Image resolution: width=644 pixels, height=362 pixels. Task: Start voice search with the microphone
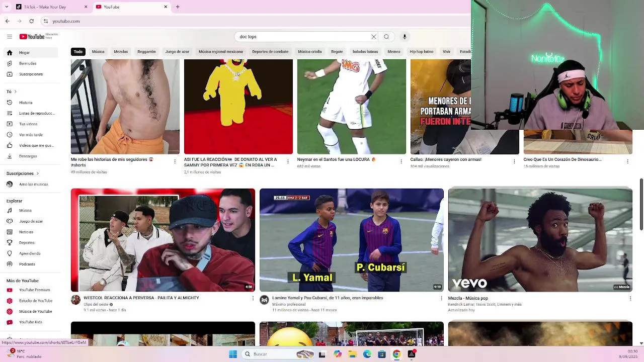(405, 37)
